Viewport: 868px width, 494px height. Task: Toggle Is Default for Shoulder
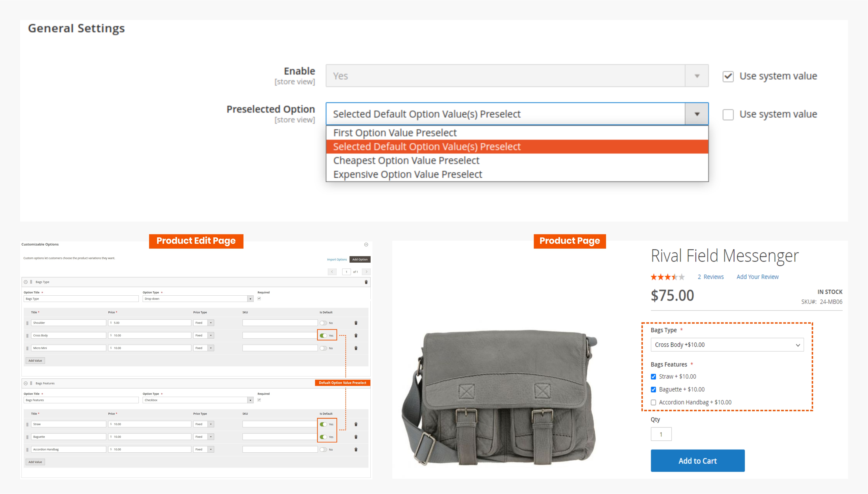click(323, 323)
